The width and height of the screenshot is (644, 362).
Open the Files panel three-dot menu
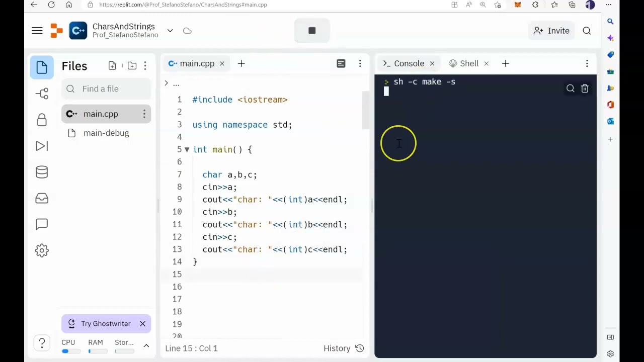point(145,66)
